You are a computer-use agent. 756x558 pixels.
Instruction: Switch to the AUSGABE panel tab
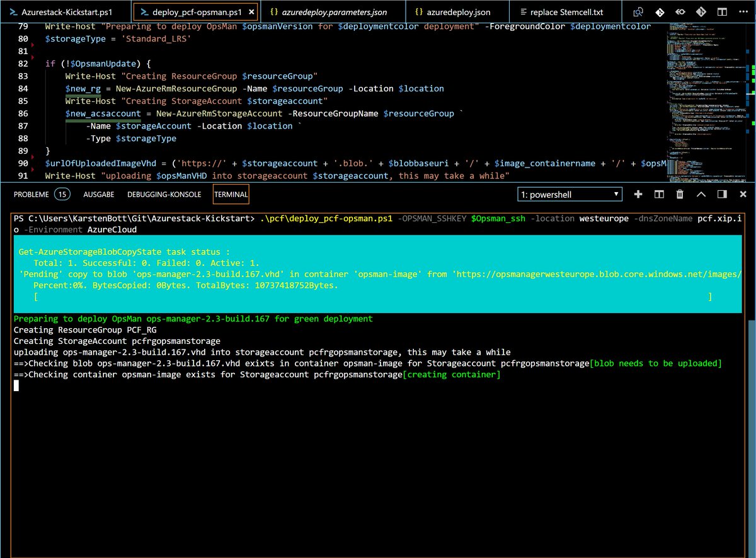point(98,195)
